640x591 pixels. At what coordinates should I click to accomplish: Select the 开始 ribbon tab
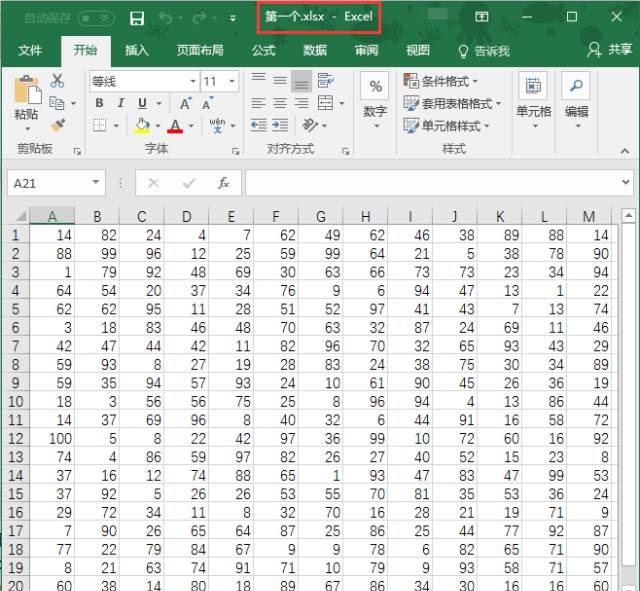tap(85, 50)
